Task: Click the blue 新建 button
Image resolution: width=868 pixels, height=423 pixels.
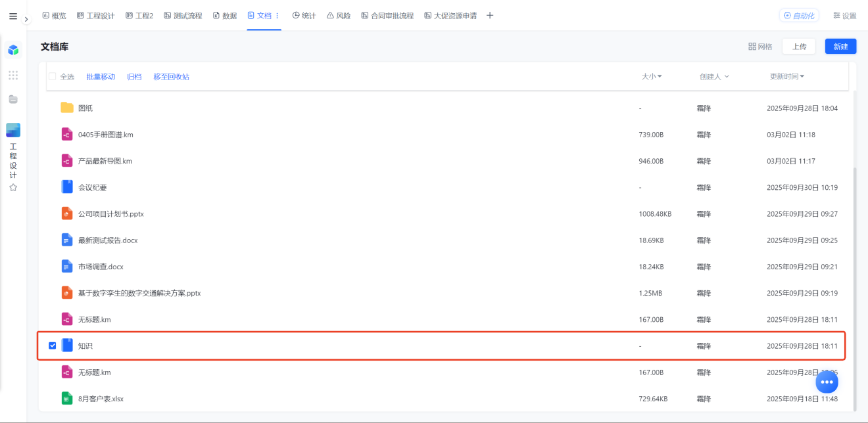Action: click(840, 47)
